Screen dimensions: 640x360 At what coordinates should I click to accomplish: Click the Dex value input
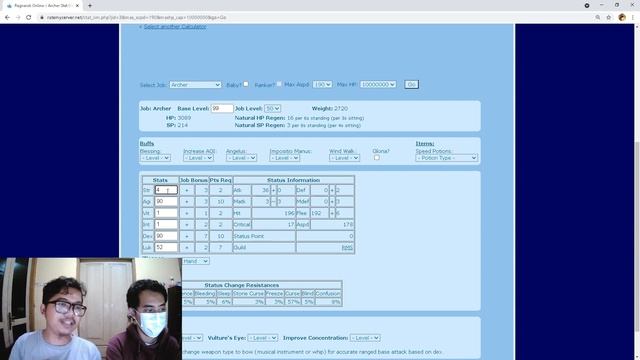pyautogui.click(x=166, y=236)
